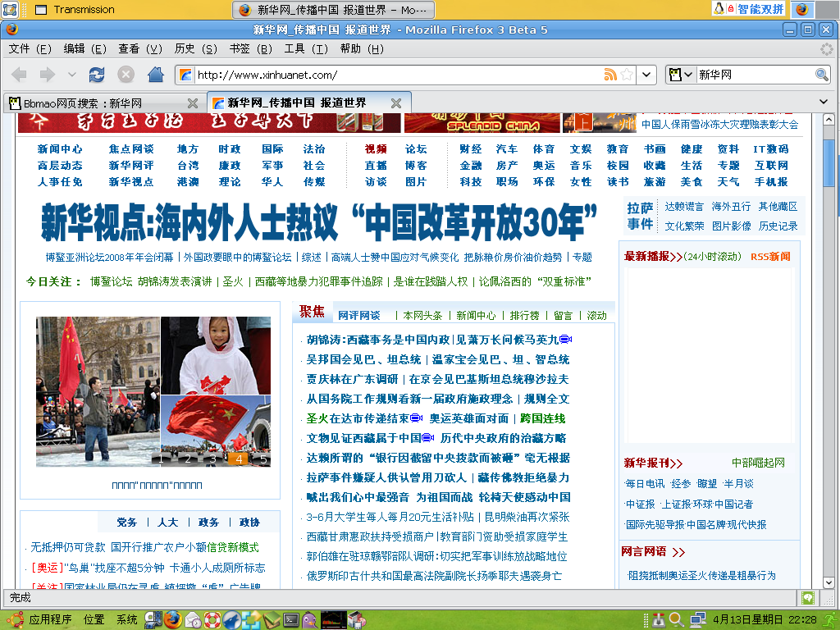Open the RSS新闻 link
Screen dimensions: 840x630
pos(770,257)
